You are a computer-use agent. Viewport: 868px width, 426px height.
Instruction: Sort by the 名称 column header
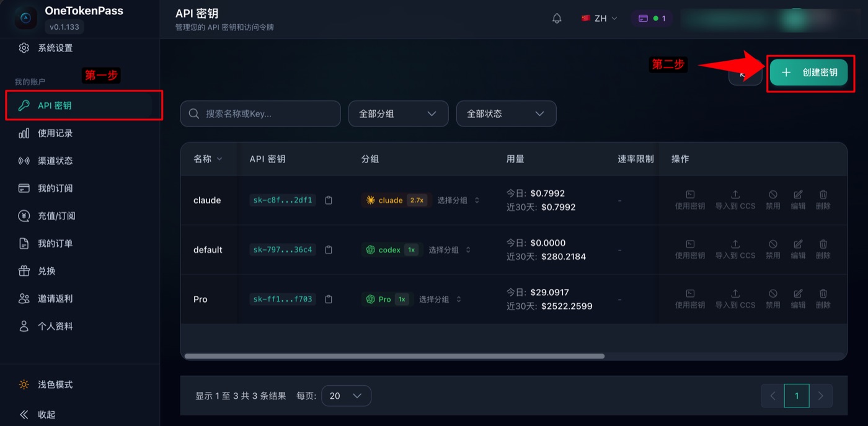coord(208,159)
